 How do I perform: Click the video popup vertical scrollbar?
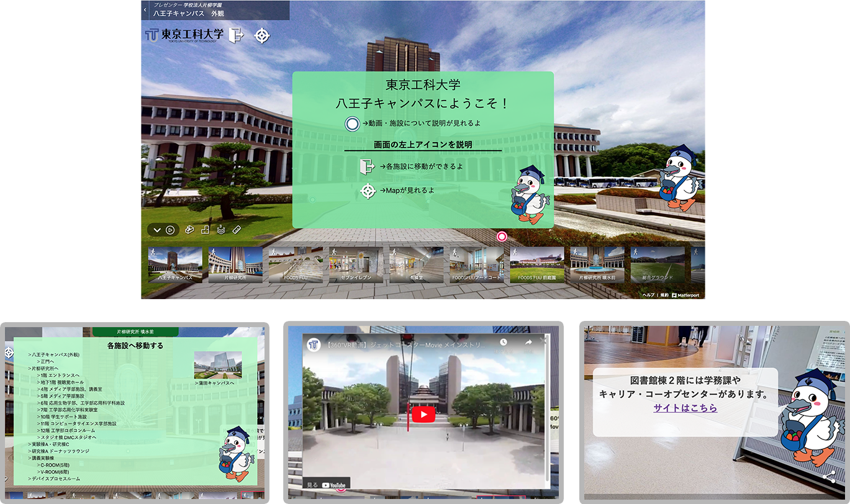[546, 408]
